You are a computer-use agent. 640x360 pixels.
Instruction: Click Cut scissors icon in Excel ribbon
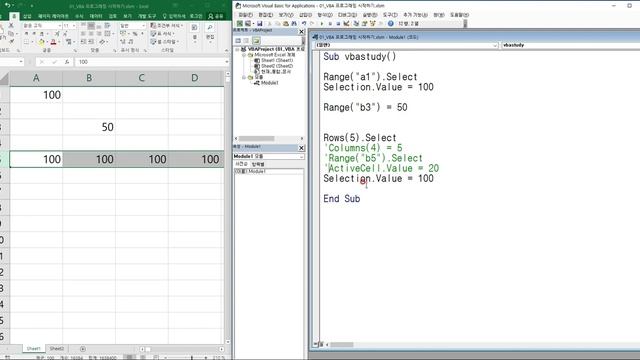click(11, 25)
